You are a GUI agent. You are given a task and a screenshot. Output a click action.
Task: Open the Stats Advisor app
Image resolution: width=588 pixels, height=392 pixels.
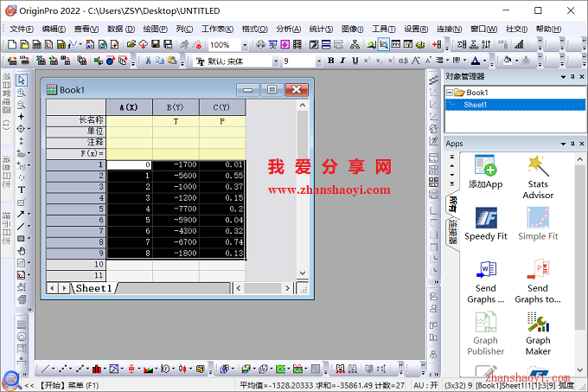[538, 177]
